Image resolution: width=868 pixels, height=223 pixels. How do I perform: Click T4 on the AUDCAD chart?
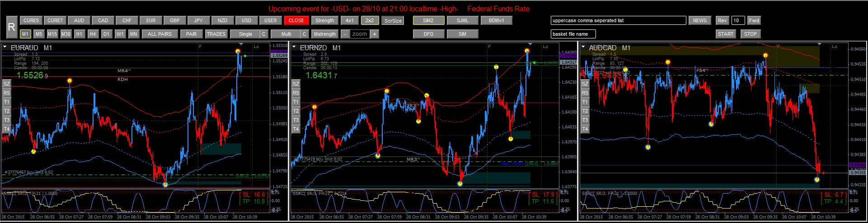(x=585, y=129)
